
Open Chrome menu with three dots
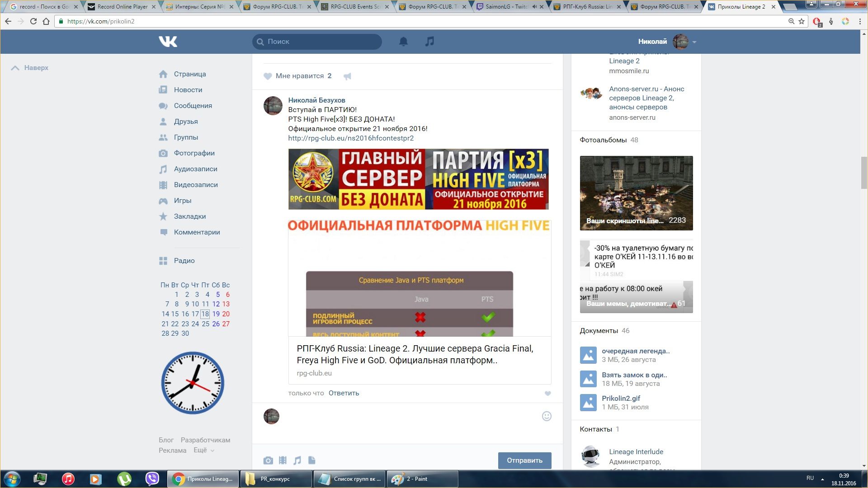(860, 21)
